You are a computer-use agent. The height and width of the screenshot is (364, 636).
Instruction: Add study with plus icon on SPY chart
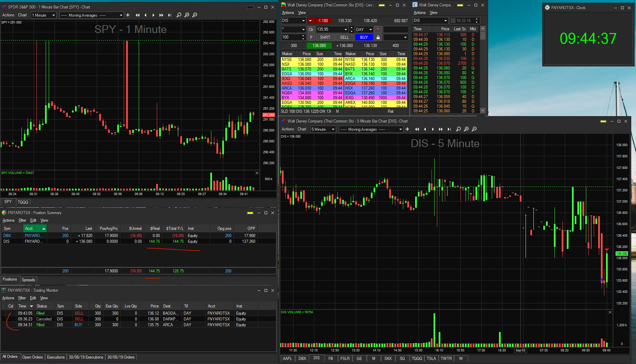(x=128, y=15)
